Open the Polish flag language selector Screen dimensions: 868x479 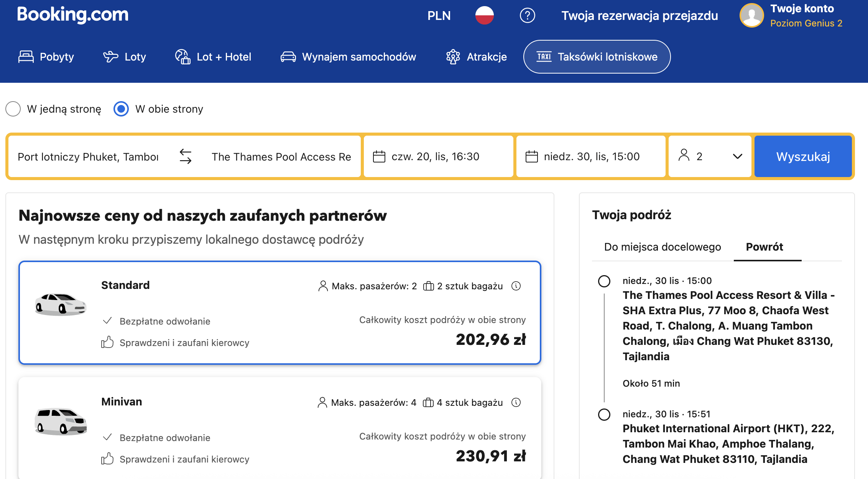click(484, 15)
